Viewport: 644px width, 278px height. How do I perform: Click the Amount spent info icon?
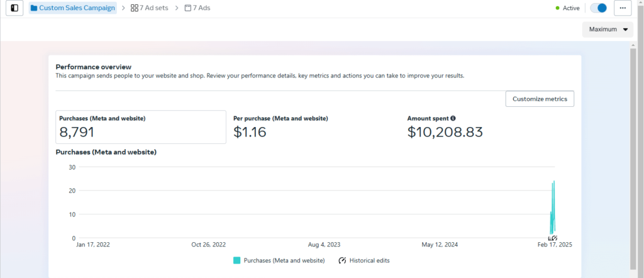453,118
